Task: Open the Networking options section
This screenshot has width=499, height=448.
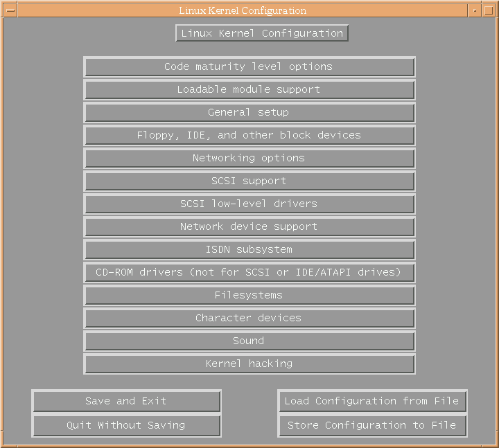Action: click(249, 159)
